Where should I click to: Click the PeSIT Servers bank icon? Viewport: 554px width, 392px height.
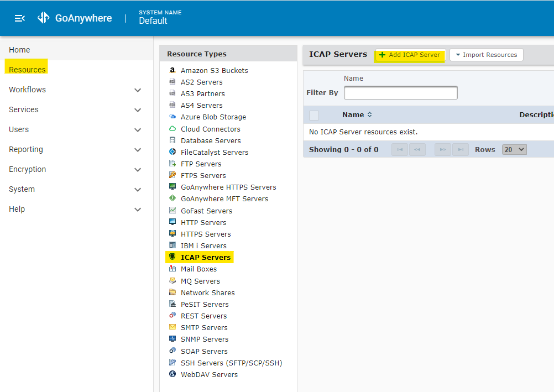pos(173,304)
